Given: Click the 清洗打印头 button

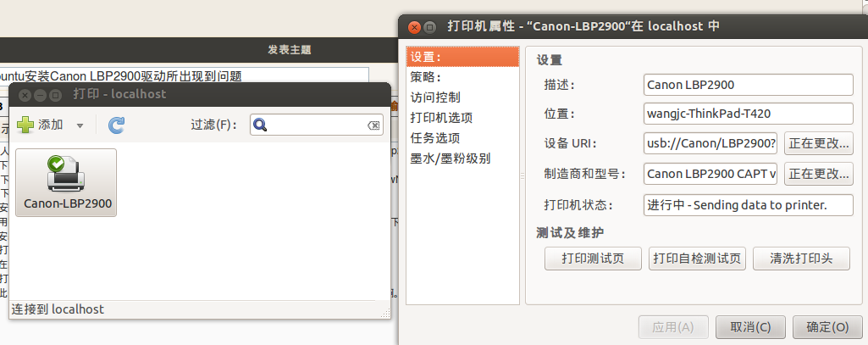Looking at the screenshot, I should point(801,259).
